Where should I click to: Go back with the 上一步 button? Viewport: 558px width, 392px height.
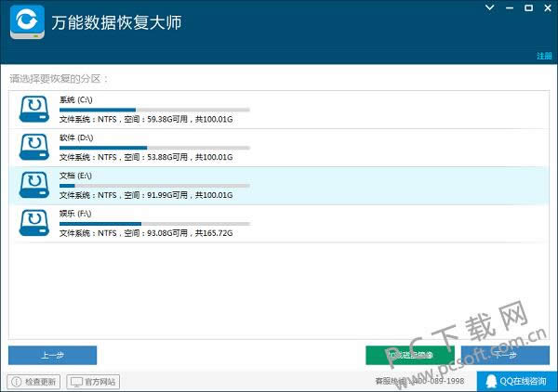pos(52,355)
